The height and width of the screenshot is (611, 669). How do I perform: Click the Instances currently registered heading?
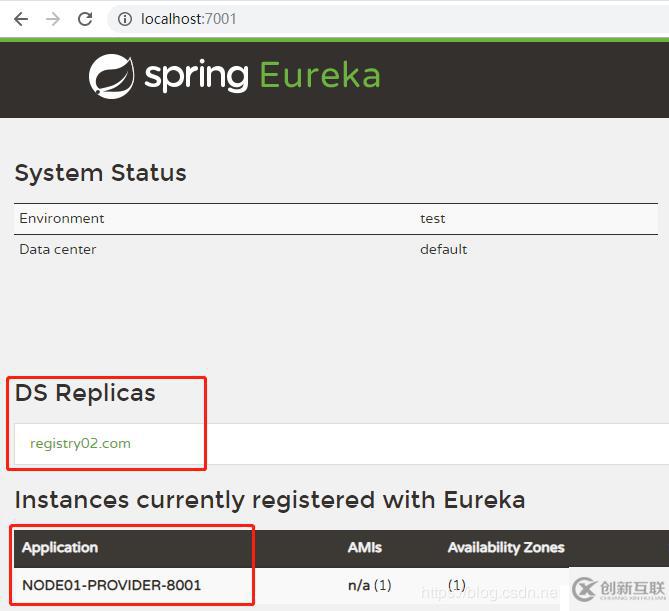point(269,499)
